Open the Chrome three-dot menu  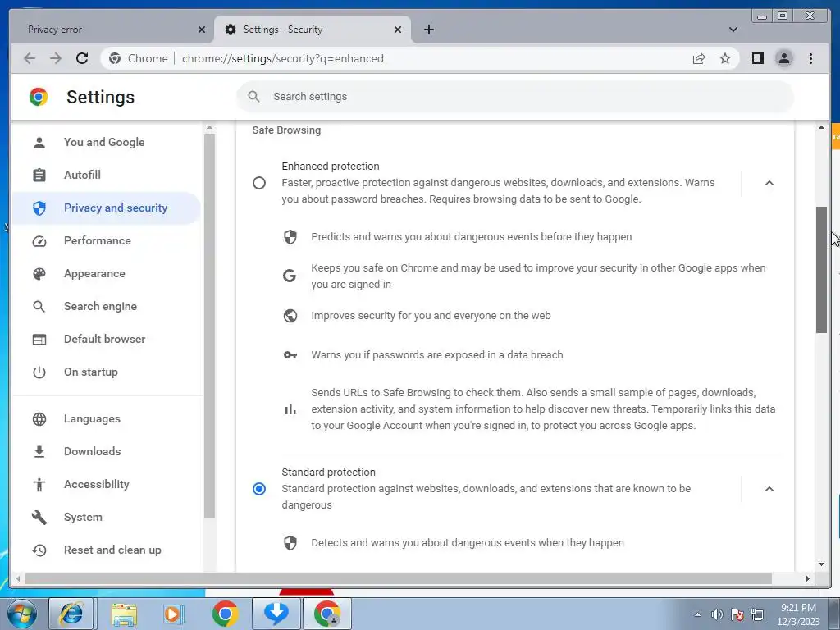810,58
